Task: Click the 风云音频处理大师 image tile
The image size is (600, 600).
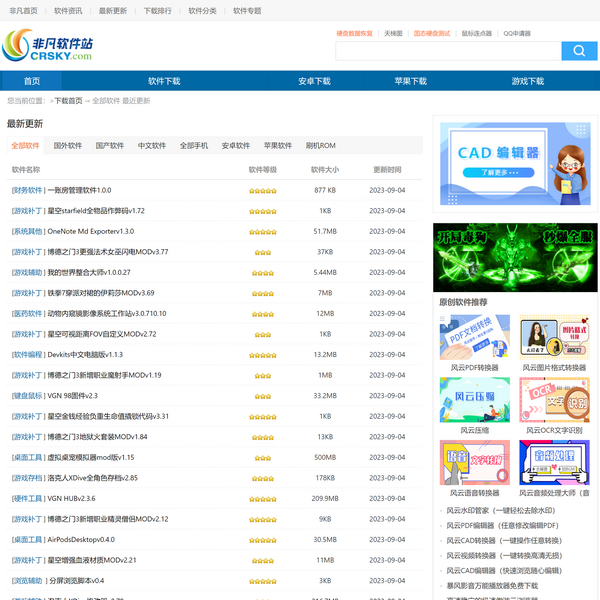Action: 555,462
